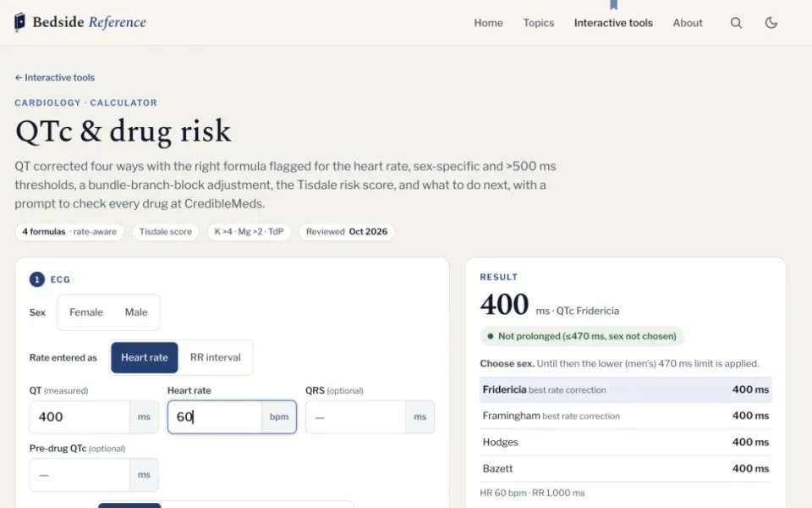Open the Topics nav item

539,23
